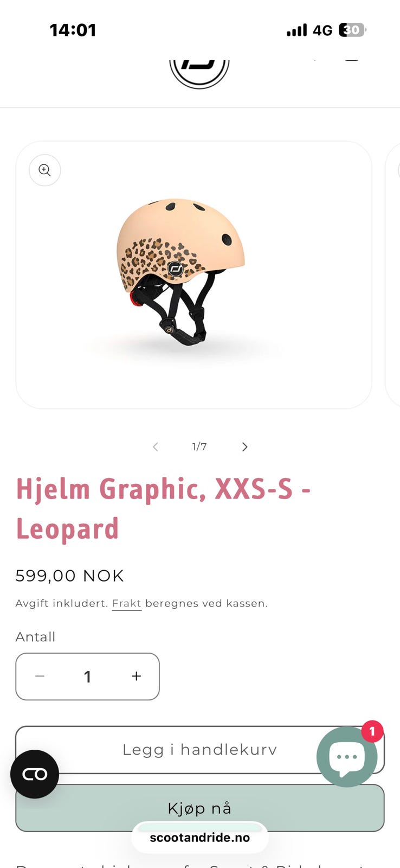The height and width of the screenshot is (868, 400).
Task: Tap the Hjelm Graphic Leopard product title
Action: click(163, 508)
